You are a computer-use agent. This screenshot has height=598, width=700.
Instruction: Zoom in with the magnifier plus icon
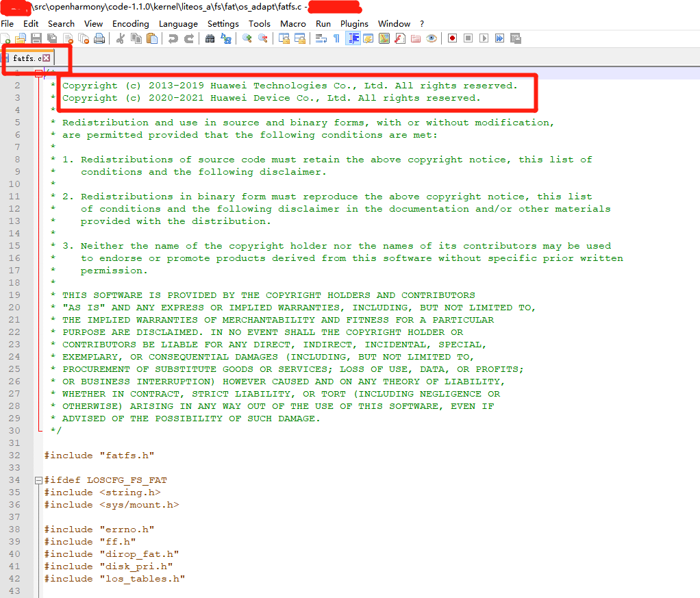point(247,38)
